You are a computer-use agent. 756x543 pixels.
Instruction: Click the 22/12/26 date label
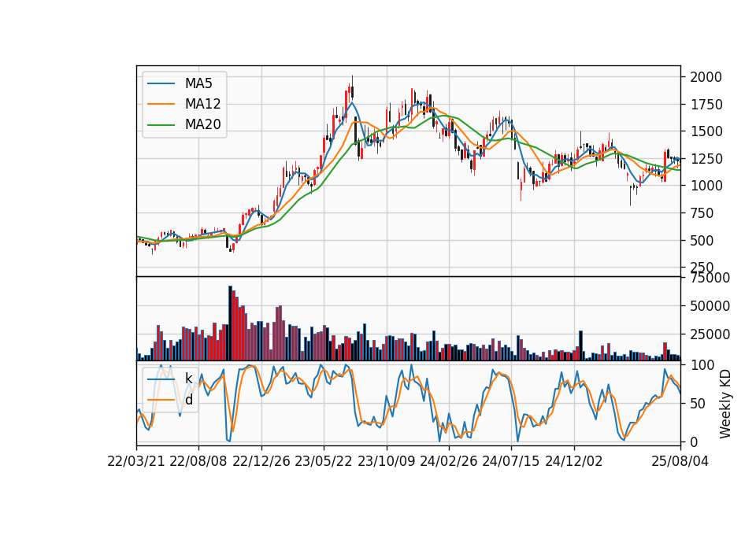261,461
